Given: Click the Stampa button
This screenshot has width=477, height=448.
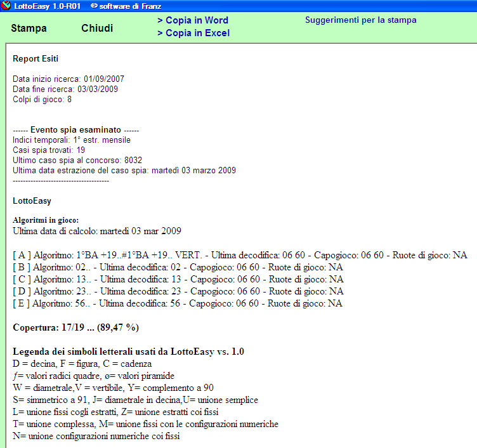Looking at the screenshot, I should 29,29.
